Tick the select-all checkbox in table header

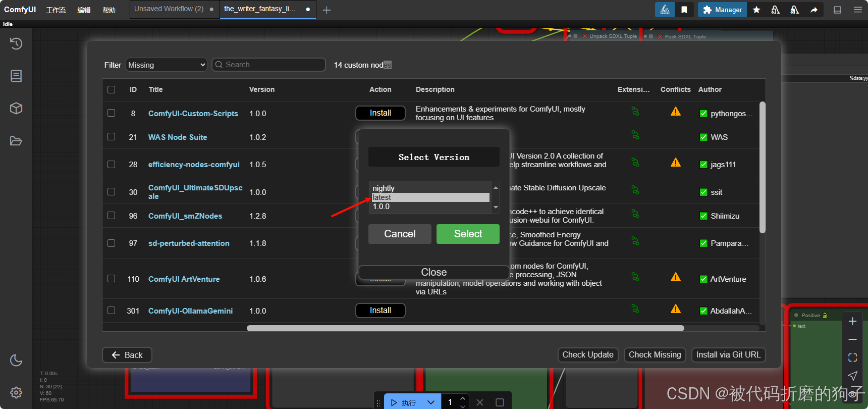(112, 89)
